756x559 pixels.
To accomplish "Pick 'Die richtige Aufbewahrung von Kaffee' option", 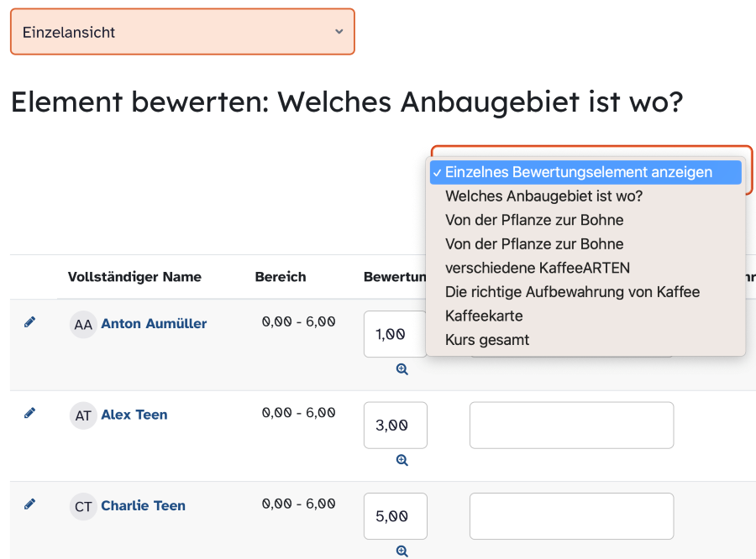I will [572, 292].
